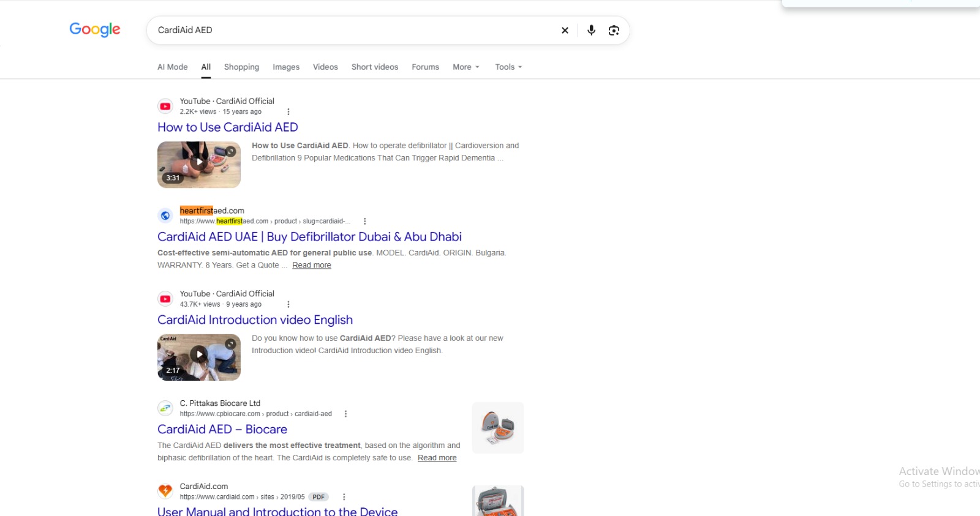The height and width of the screenshot is (516, 980).
Task: Click C. Pittakas Biocare Ltd site name
Action: point(220,403)
